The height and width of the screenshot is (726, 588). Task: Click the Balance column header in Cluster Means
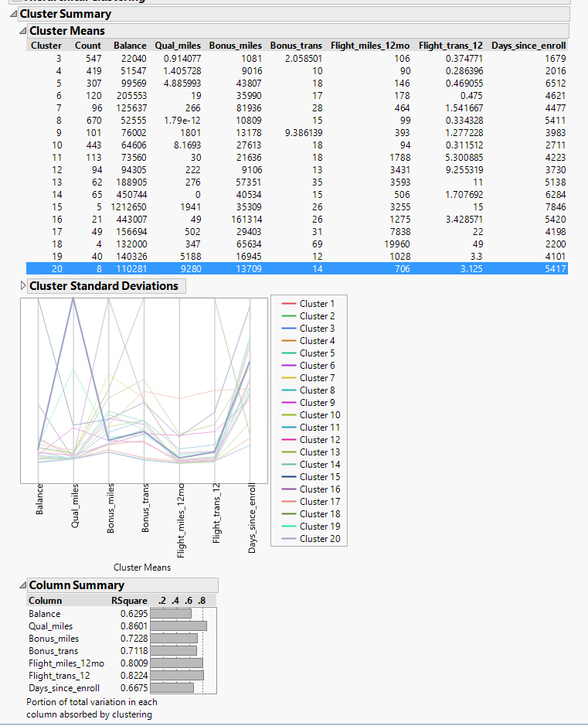point(130,46)
